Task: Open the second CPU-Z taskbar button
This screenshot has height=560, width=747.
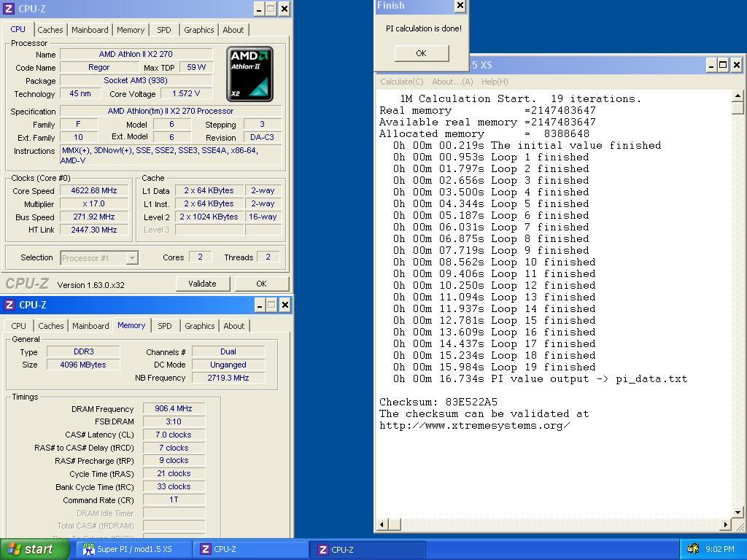Action: 368,549
